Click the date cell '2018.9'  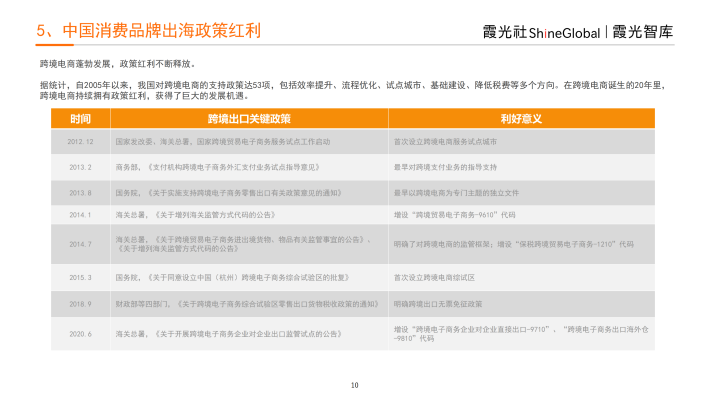click(x=81, y=304)
